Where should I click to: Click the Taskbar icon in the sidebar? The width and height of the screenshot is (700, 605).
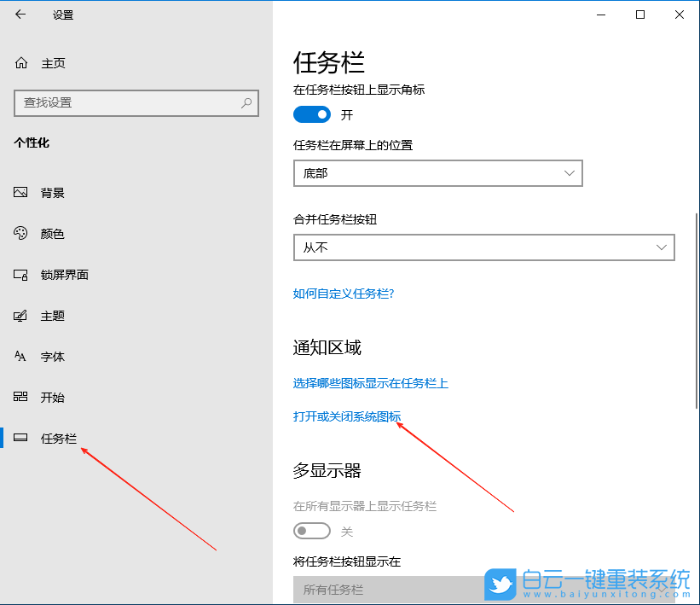21,438
